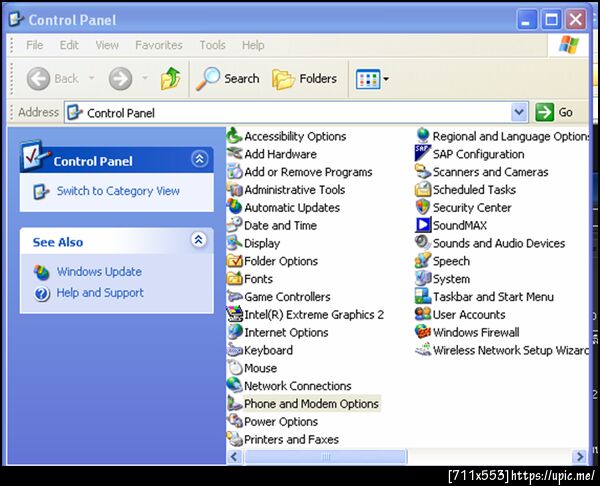The width and height of the screenshot is (600, 486).
Task: Open the Mouse icon
Action: 234,368
